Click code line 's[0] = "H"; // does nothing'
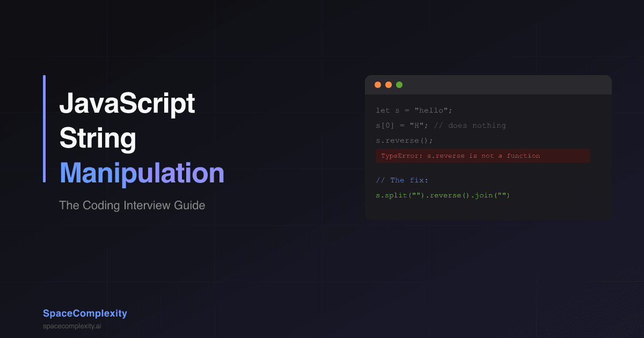 pyautogui.click(x=441, y=126)
